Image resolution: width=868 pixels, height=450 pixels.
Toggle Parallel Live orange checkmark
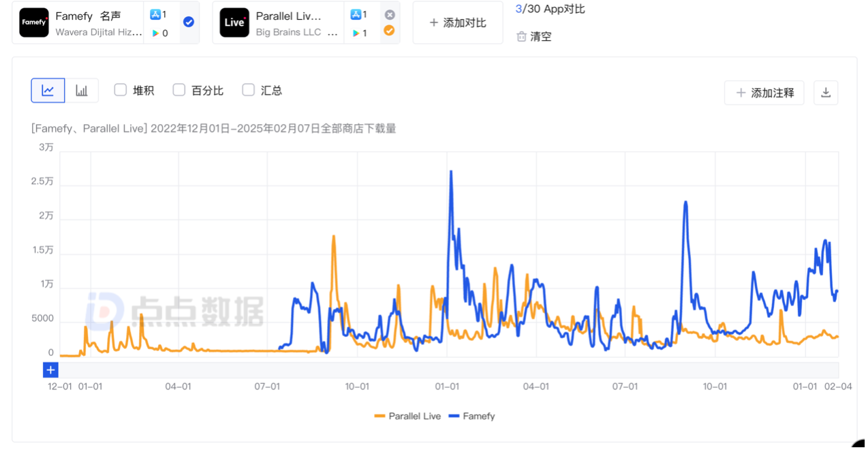tap(390, 30)
